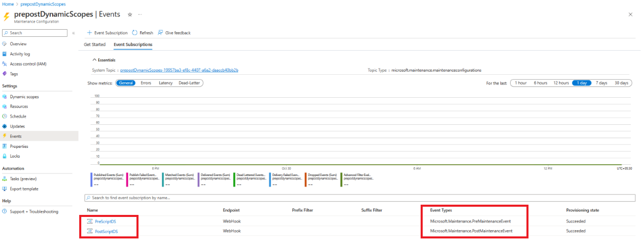Collapse the Essentials section

(95, 60)
